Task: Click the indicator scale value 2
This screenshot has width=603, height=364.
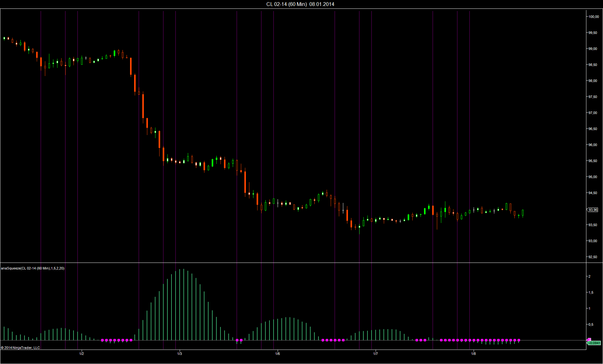Action: click(589, 276)
